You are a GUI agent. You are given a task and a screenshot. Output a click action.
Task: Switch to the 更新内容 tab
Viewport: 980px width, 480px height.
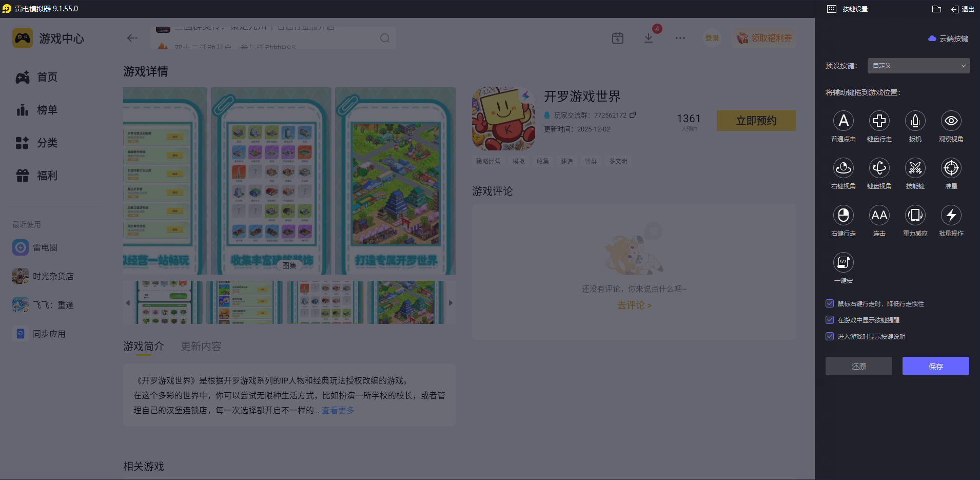click(201, 347)
